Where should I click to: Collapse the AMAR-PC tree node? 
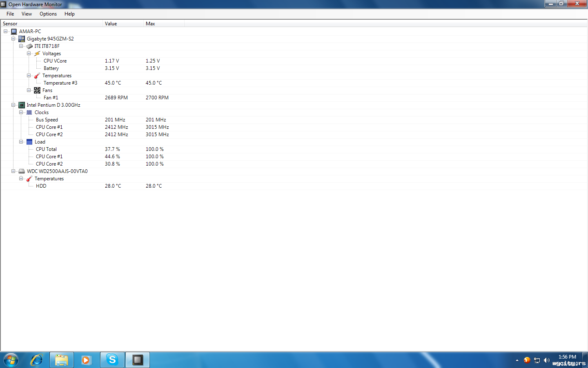pos(6,31)
